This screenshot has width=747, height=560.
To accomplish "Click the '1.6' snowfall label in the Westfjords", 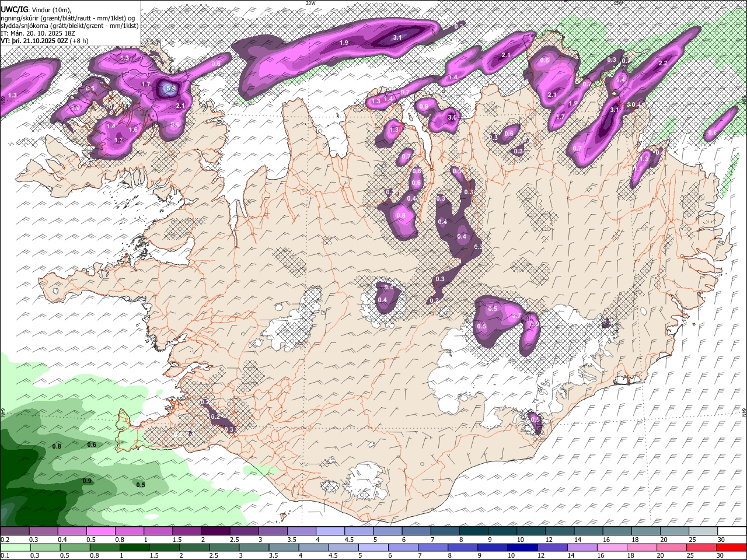I will click(x=133, y=129).
